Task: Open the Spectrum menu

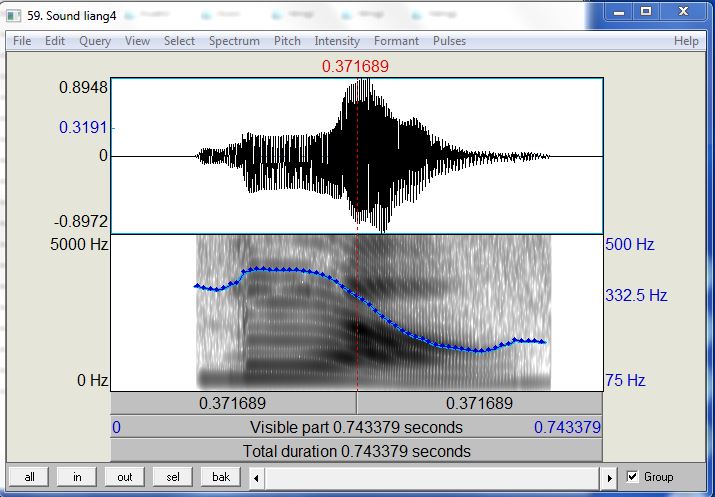Action: coord(234,41)
